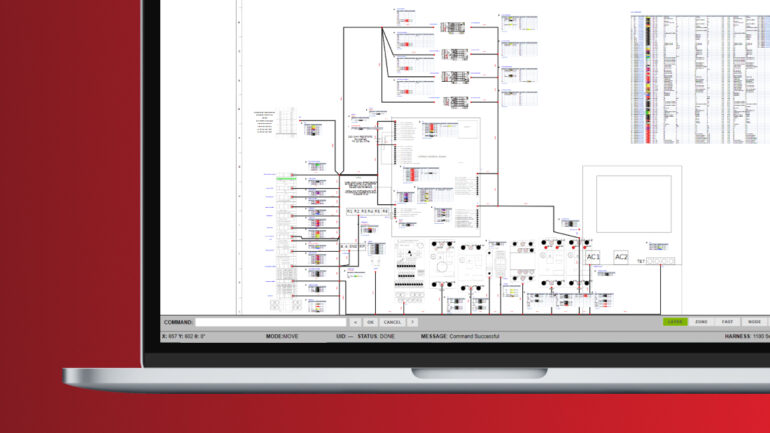The width and height of the screenshot is (770, 433).
Task: Click the TB1 terminal block symbol
Action: coord(658,260)
